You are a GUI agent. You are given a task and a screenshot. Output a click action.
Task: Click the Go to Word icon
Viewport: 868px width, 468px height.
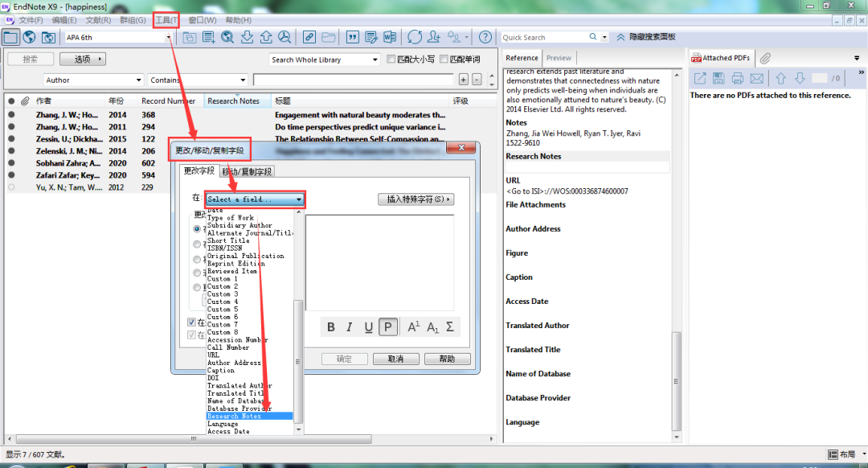pos(390,37)
